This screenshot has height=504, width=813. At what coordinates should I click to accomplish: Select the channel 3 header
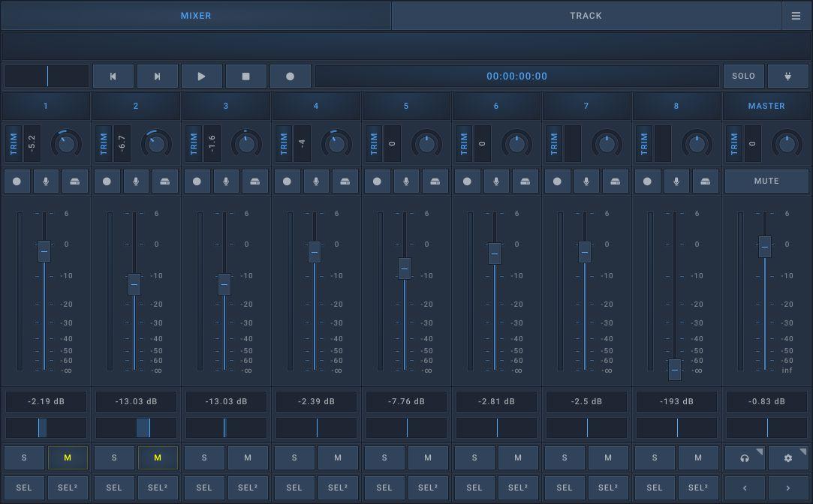(x=225, y=106)
